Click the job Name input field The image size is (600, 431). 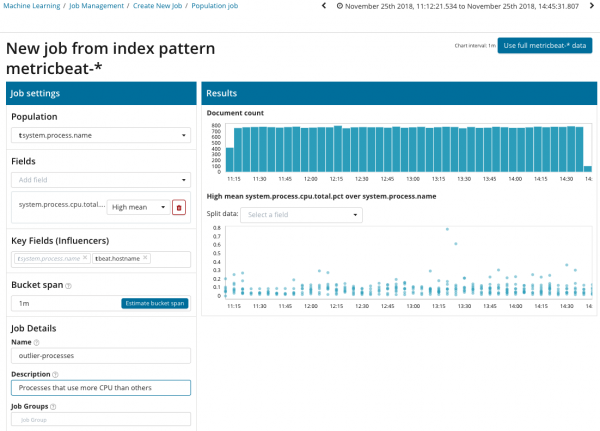(x=100, y=356)
